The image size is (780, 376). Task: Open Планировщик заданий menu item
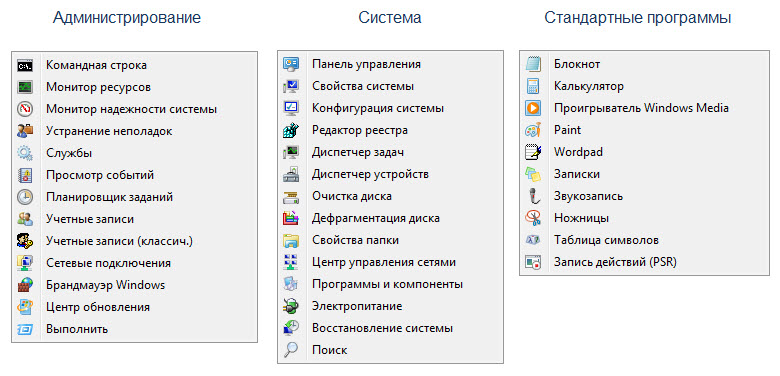click(x=134, y=197)
